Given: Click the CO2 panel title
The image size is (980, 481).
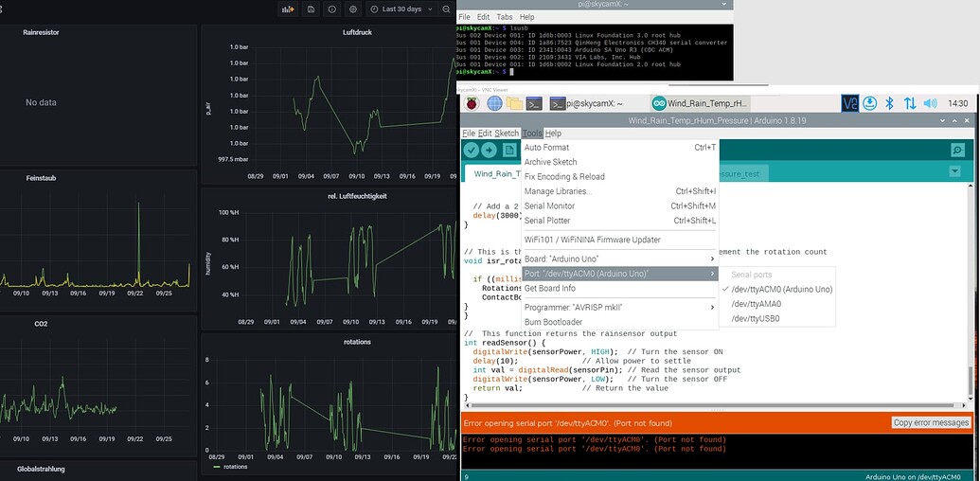Looking at the screenshot, I should [x=42, y=324].
